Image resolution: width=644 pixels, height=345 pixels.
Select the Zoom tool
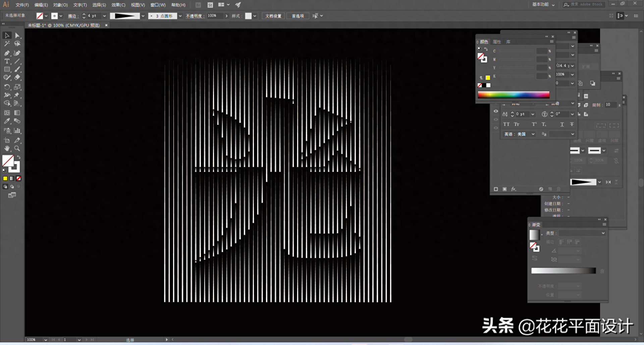[x=17, y=148]
